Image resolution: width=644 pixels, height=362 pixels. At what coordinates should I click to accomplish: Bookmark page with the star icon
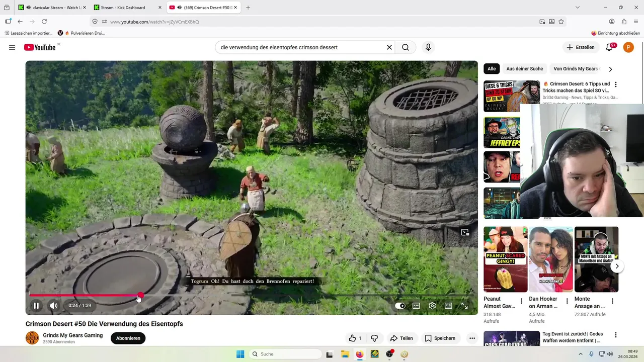point(561,22)
